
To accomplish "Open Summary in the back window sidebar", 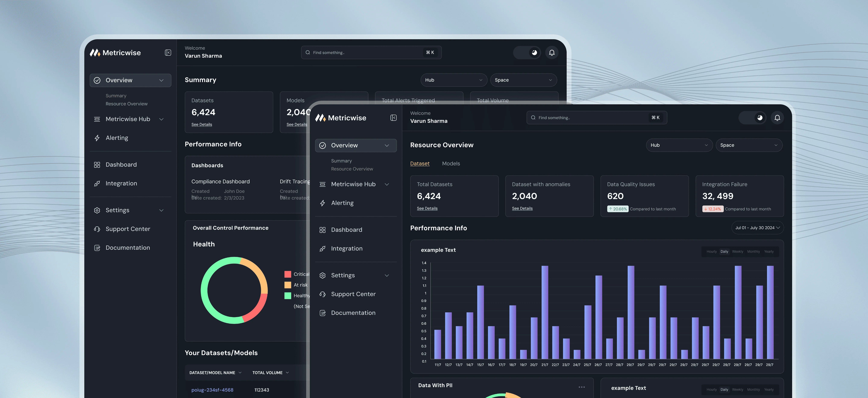I will coord(116,96).
